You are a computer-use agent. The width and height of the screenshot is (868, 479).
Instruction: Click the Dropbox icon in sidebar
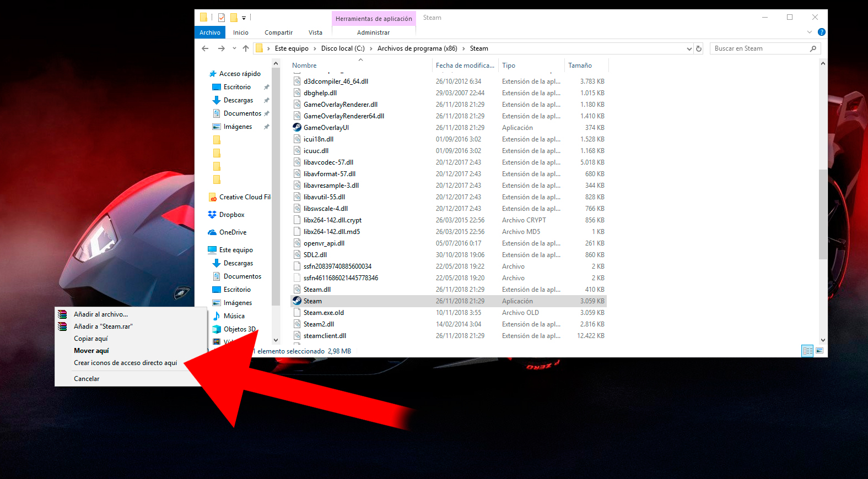212,215
